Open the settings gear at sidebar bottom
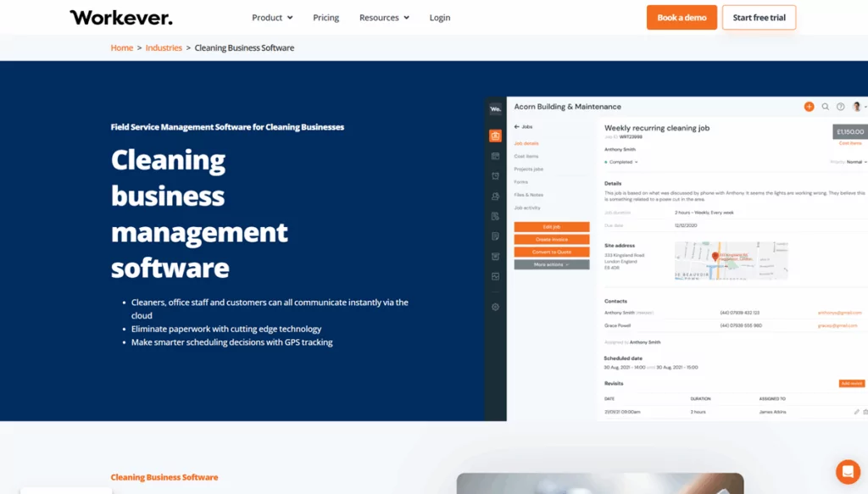The width and height of the screenshot is (868, 494). pyautogui.click(x=495, y=307)
